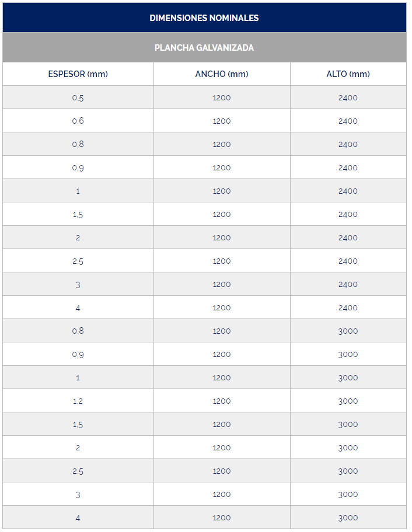
Task: Click the 1.2 thickness cell
Action: tap(78, 401)
